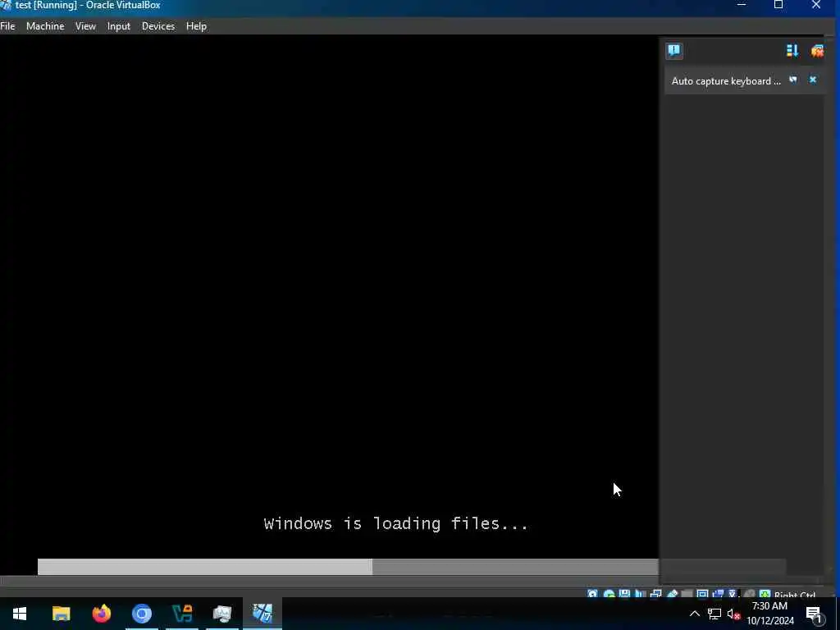Maximize the VirtualBox test window
This screenshot has width=840, height=630.
[778, 6]
